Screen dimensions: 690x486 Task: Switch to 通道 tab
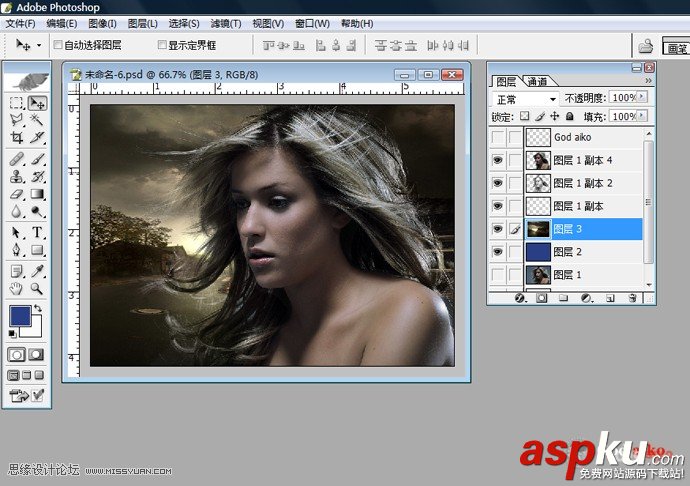537,81
